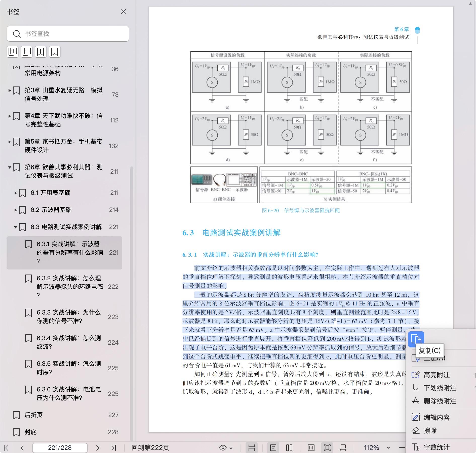Viewport: 476px width, 453px height.
Task: Jump to the last page arrow
Action: [114, 448]
